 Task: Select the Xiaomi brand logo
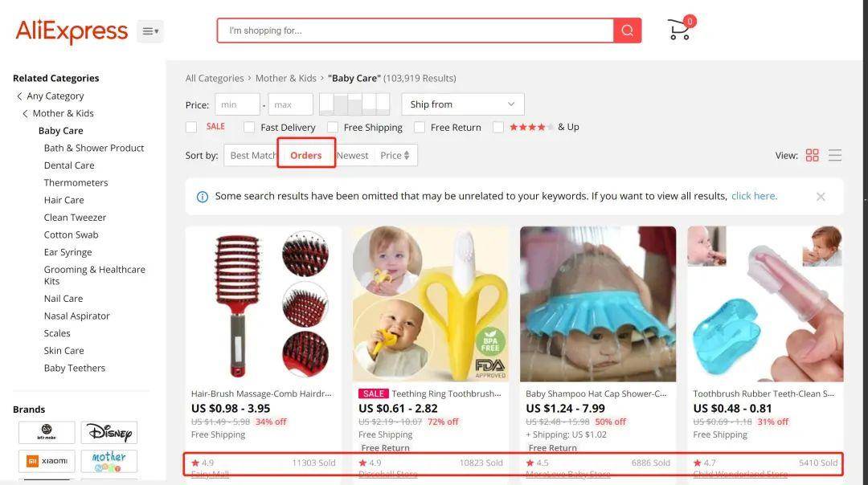47,461
